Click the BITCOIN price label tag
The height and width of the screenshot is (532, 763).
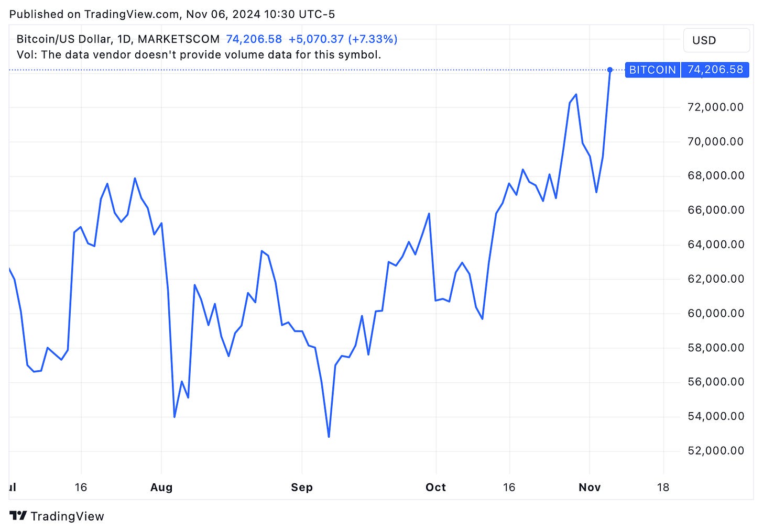[x=652, y=70]
